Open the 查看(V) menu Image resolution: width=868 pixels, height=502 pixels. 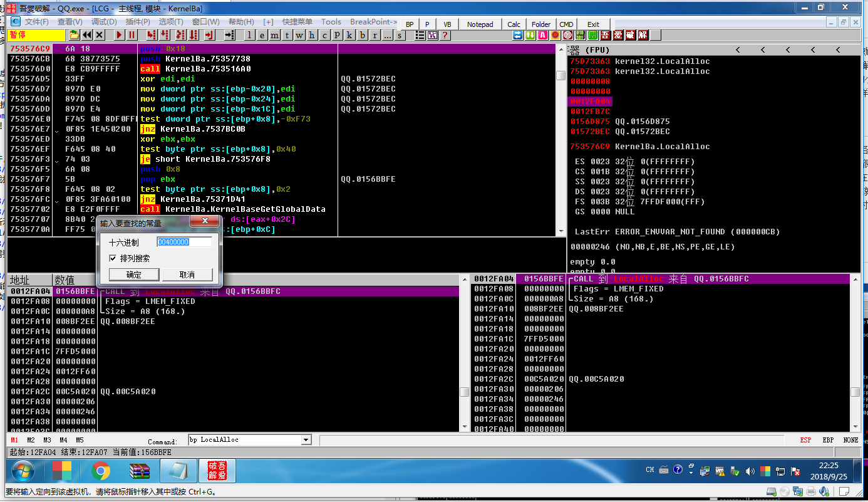click(x=70, y=22)
